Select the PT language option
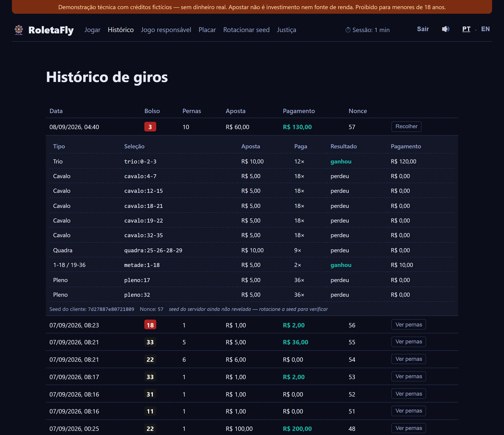Viewport: 504px width, 435px height. (466, 29)
